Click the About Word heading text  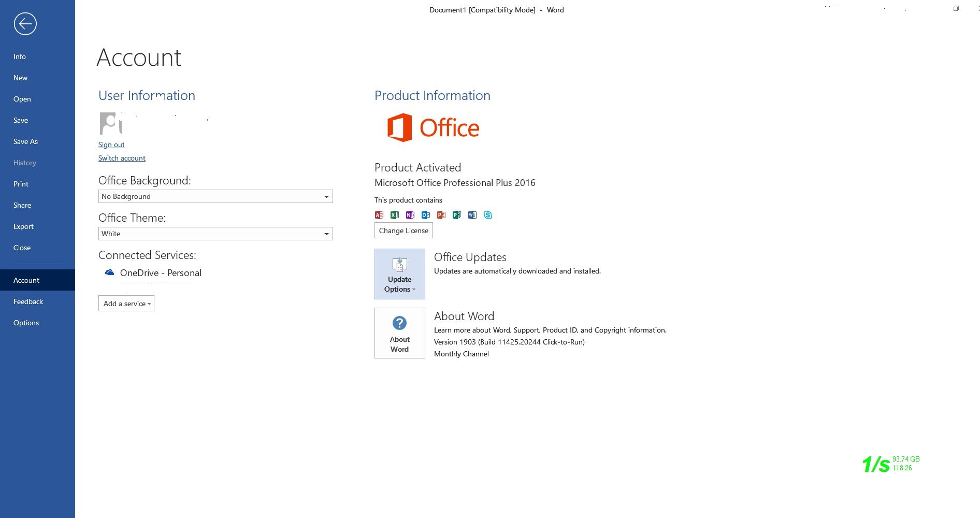click(x=464, y=316)
